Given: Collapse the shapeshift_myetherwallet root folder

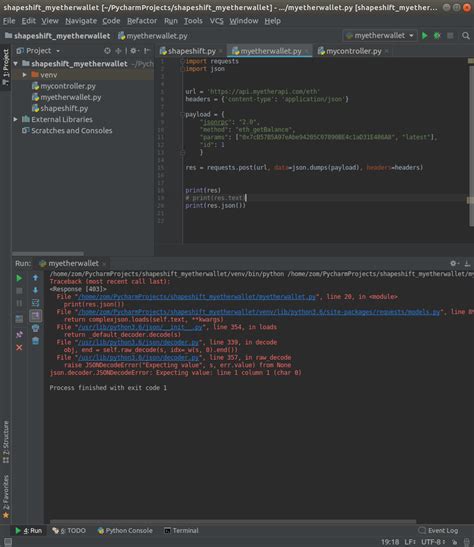Looking at the screenshot, I should click(x=16, y=64).
